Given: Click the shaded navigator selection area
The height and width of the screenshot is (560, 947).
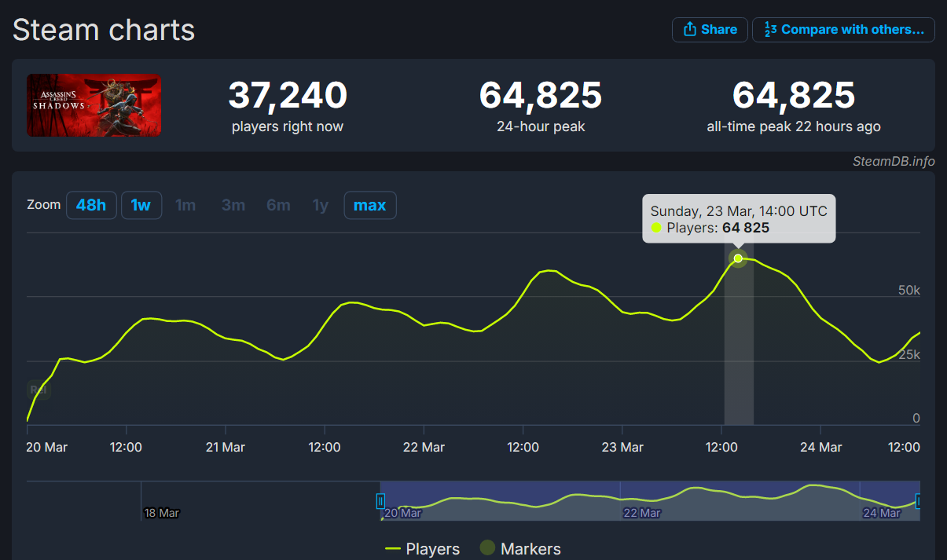Looking at the screenshot, I should (x=649, y=501).
